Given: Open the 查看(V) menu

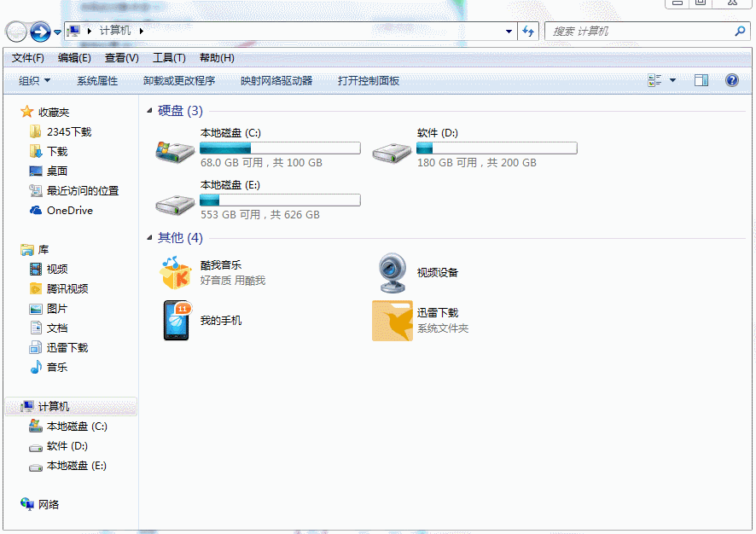Looking at the screenshot, I should pyautogui.click(x=122, y=58).
